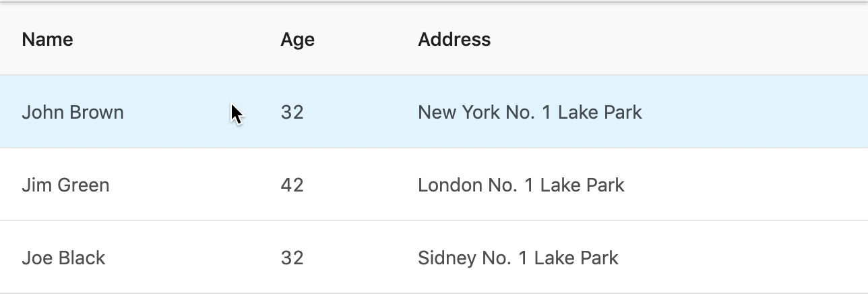Click the London No. 1 Lake Park address

click(x=521, y=185)
